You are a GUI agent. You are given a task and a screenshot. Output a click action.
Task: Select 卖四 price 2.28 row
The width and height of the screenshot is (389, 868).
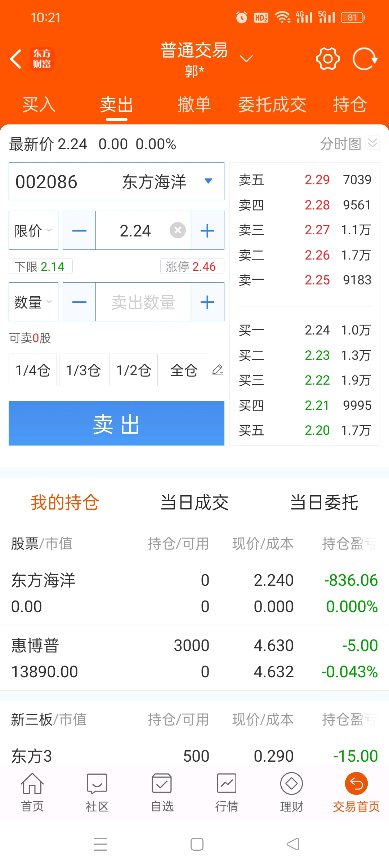[x=305, y=205]
